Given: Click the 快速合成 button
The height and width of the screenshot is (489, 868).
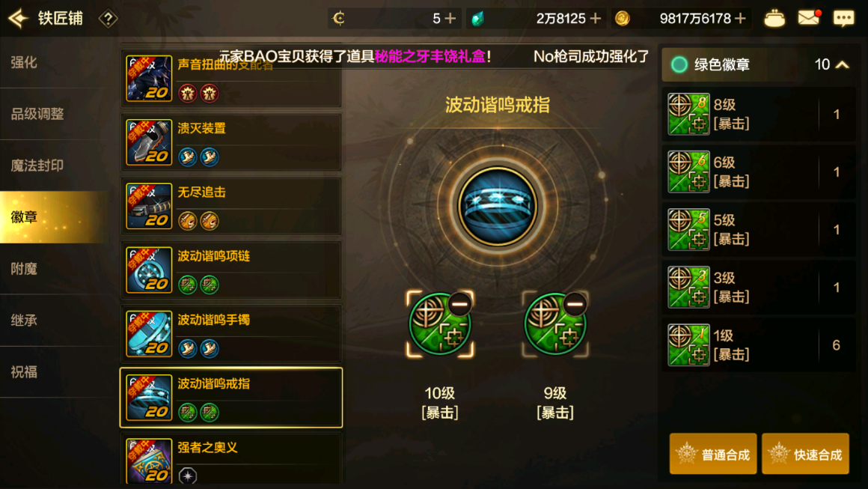Looking at the screenshot, I should coord(805,454).
